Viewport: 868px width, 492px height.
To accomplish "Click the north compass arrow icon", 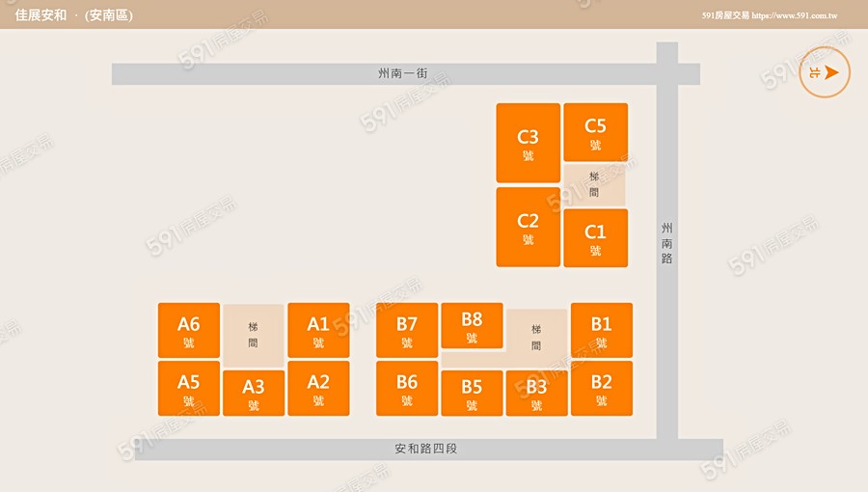I will (x=825, y=72).
